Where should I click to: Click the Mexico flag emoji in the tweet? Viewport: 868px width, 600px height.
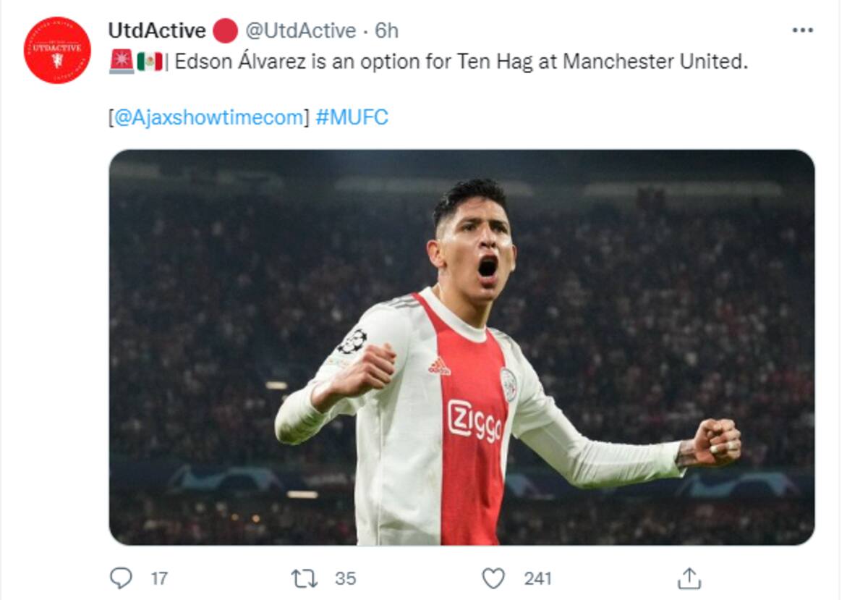[x=150, y=62]
